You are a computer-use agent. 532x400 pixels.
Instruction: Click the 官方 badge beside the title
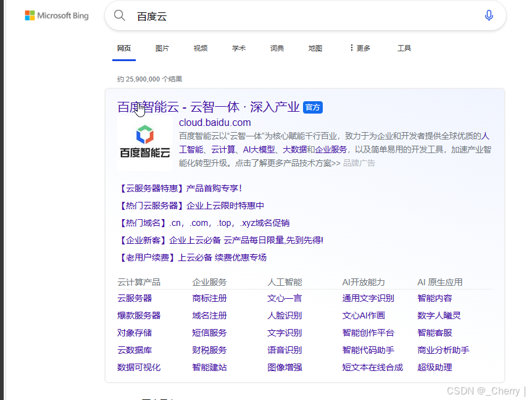point(312,107)
